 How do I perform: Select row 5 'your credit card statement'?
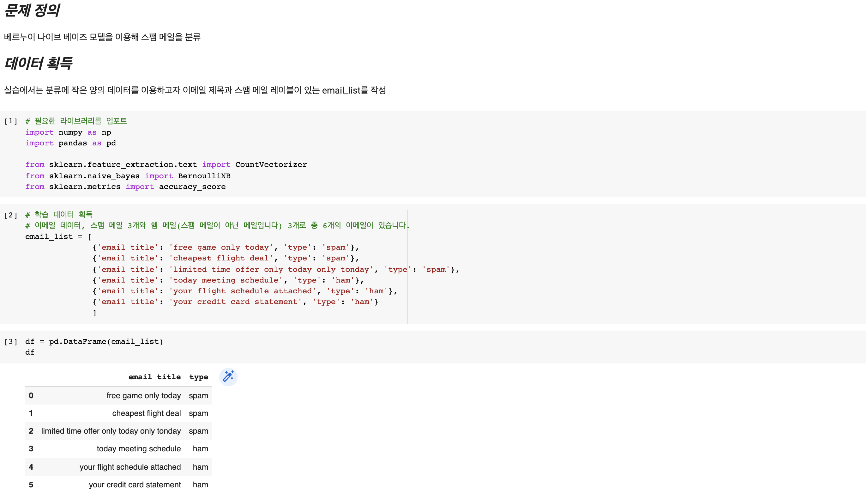point(135,485)
